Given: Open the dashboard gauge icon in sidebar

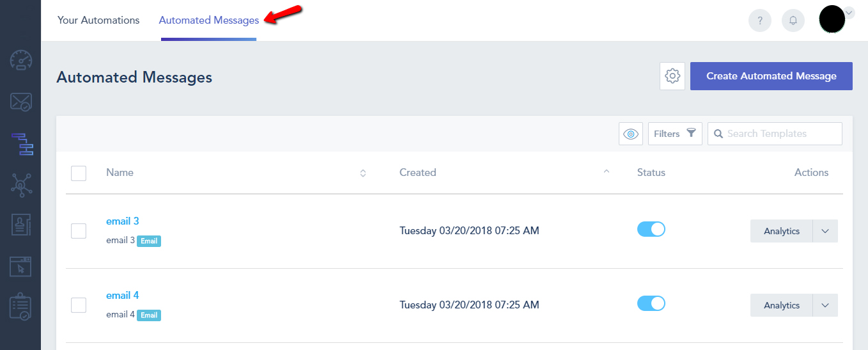Looking at the screenshot, I should [21, 60].
